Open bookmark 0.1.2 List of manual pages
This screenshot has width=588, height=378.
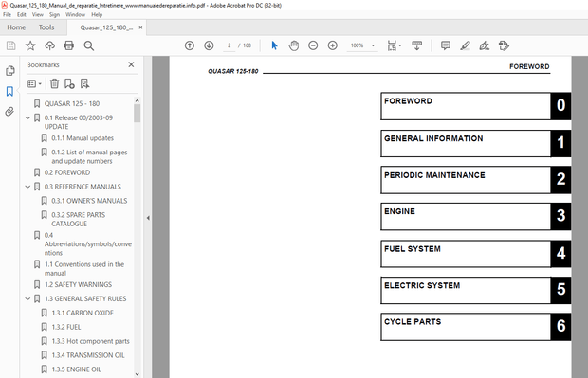(89, 156)
